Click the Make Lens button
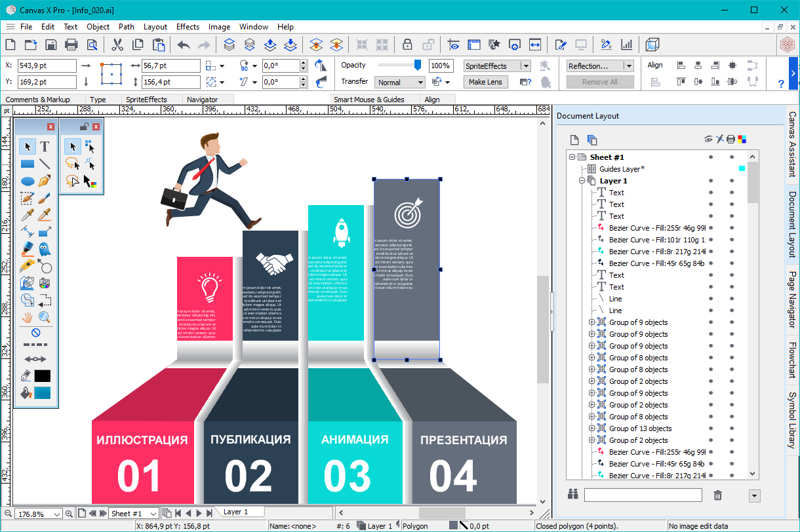This screenshot has height=532, width=800. click(485, 82)
